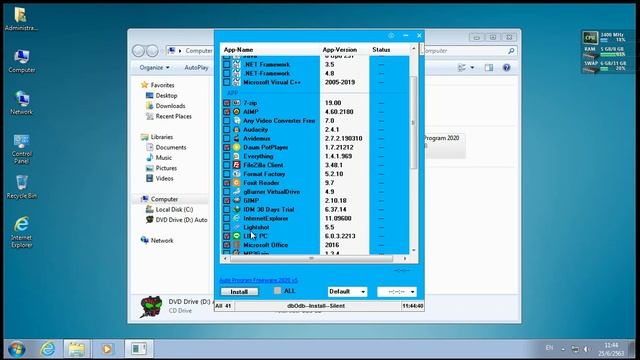The height and width of the screenshot is (360, 640).
Task: Click the Any Video Converter Free icon
Action: coord(236,121)
